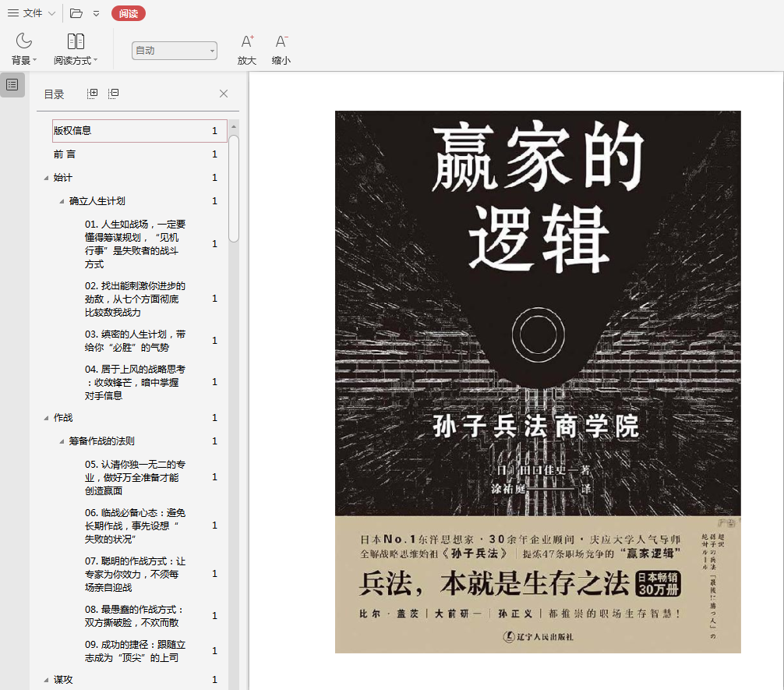784x690 pixels.
Task: Open outline item 09. 成功的捷径
Action: click(x=135, y=651)
